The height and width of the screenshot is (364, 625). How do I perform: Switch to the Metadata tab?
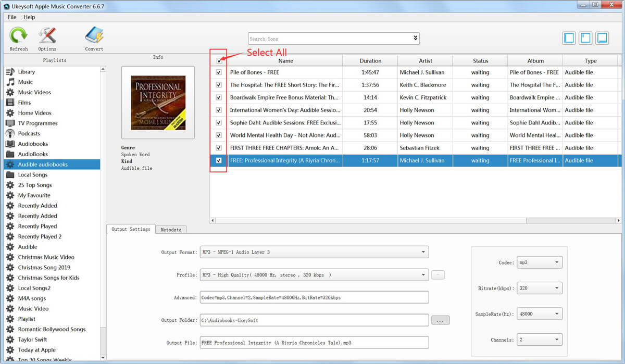pyautogui.click(x=171, y=230)
